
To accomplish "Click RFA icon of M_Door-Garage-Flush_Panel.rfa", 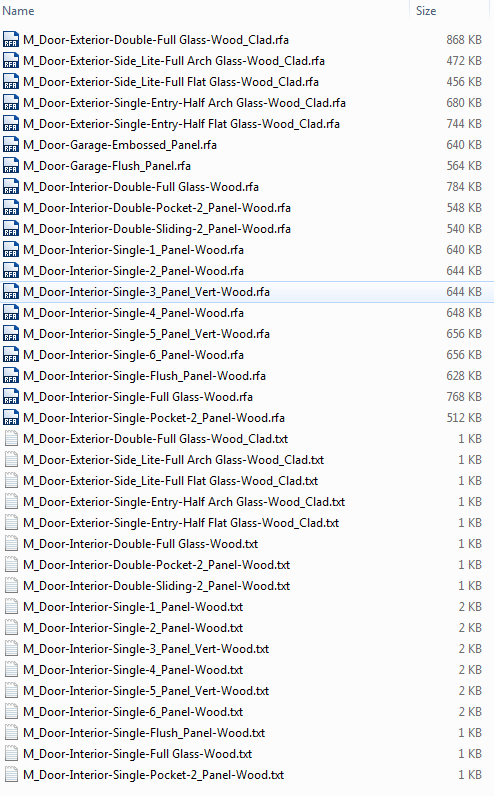I will pos(11,166).
